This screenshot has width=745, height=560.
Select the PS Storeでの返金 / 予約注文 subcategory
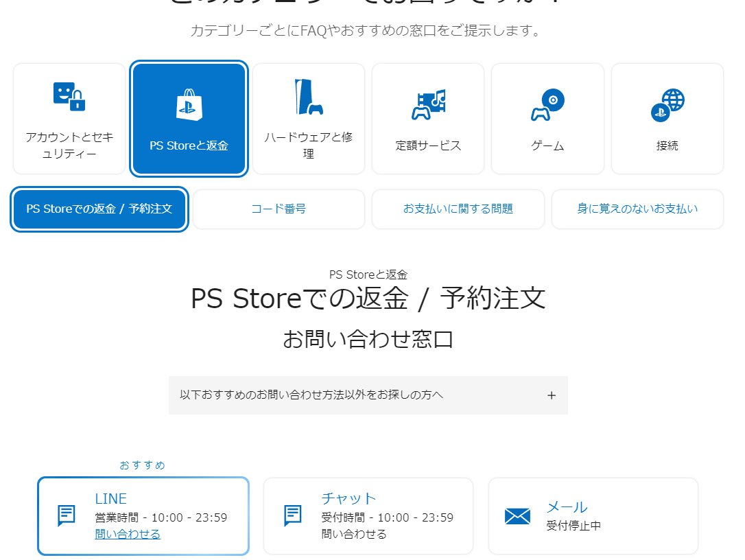[x=99, y=209]
